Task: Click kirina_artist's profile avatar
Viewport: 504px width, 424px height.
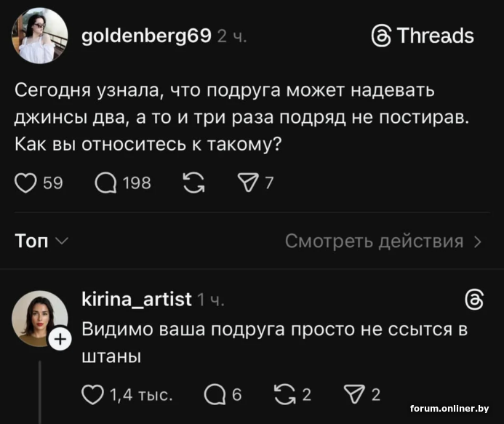Action: pyautogui.click(x=39, y=318)
